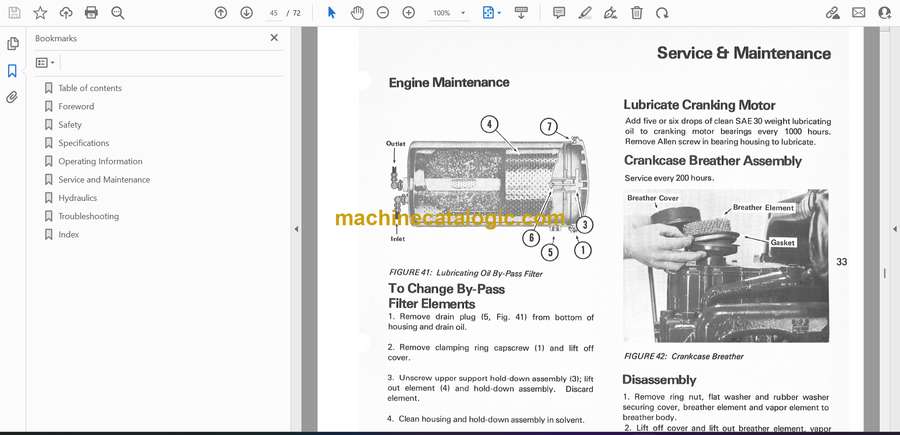Close the Bookmarks panel
Viewport: 900px width, 435px height.
click(x=274, y=38)
